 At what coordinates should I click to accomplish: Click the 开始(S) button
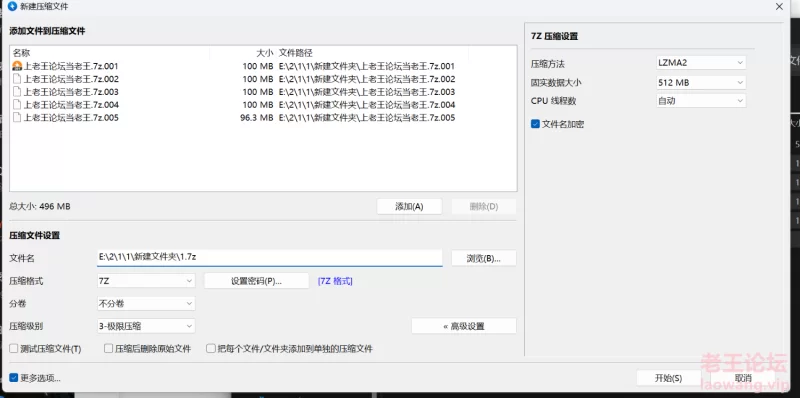click(668, 378)
